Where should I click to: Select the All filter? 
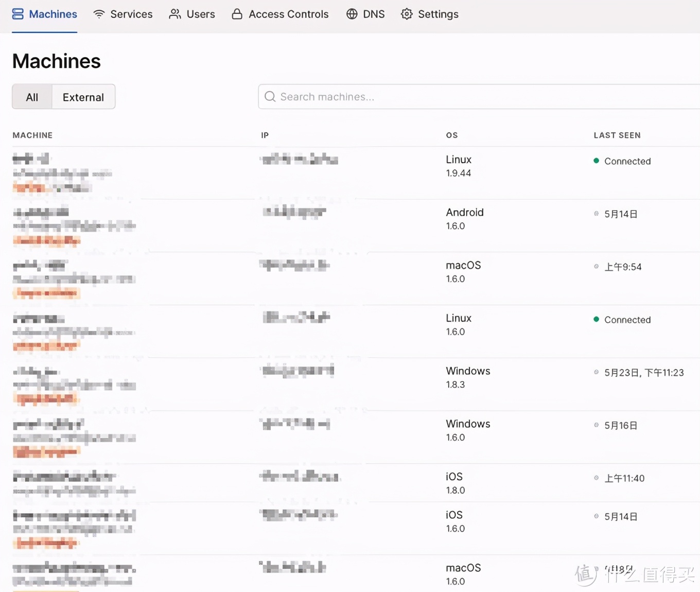tap(32, 97)
